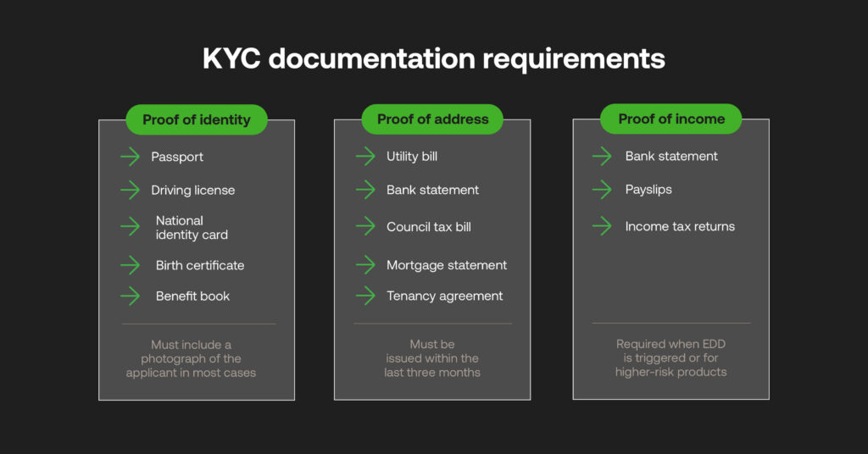The width and height of the screenshot is (868, 454).
Task: Click the 'Must include a photograph' note
Action: coord(191,358)
